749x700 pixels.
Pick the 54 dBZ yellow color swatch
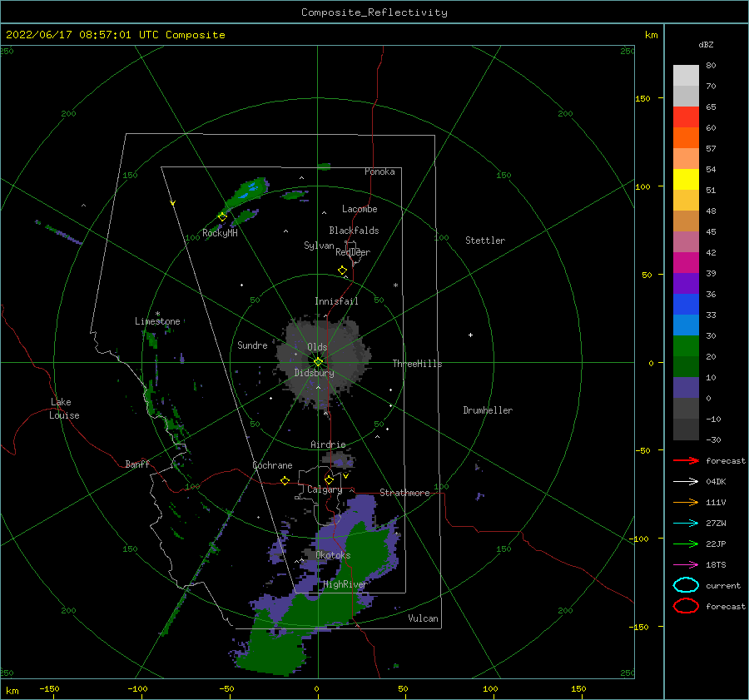[686, 180]
